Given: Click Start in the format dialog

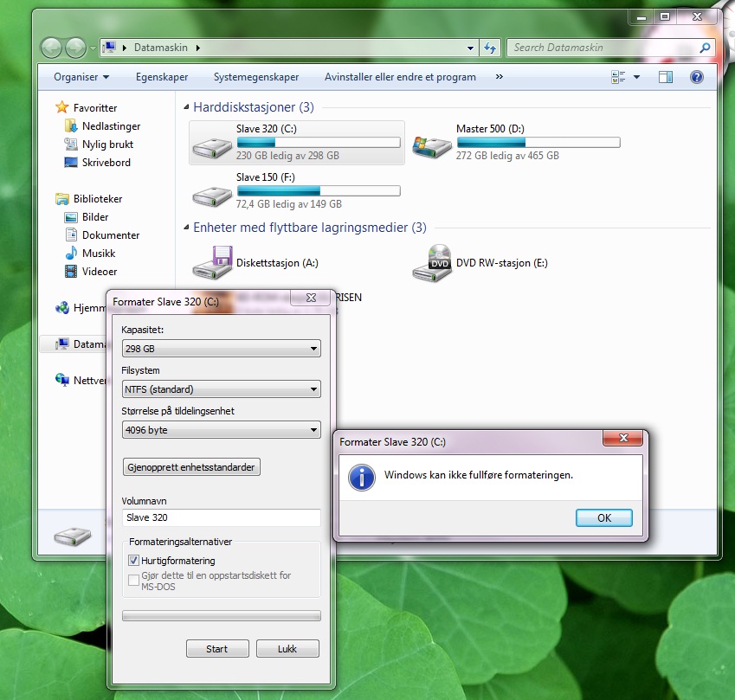Looking at the screenshot, I should coord(217,648).
